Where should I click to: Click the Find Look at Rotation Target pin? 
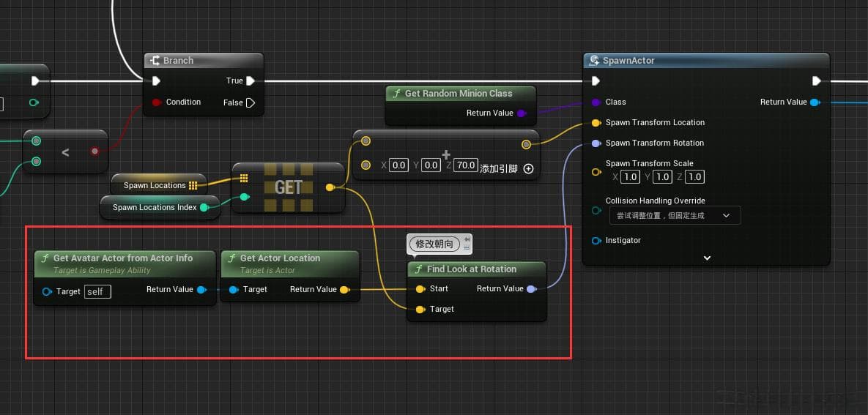[420, 310]
